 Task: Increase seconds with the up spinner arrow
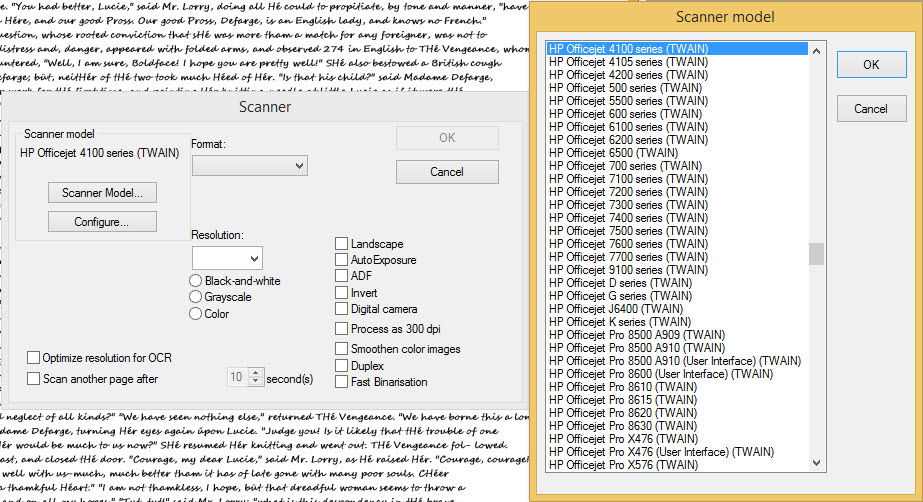pos(255,373)
